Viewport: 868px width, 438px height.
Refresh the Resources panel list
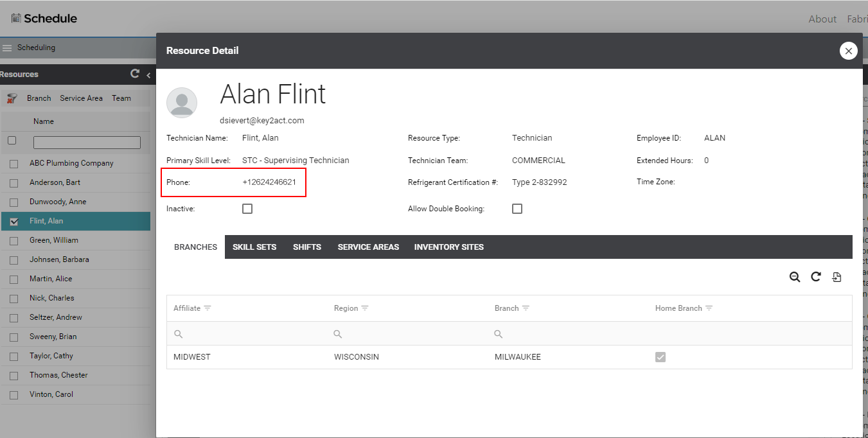(x=134, y=74)
